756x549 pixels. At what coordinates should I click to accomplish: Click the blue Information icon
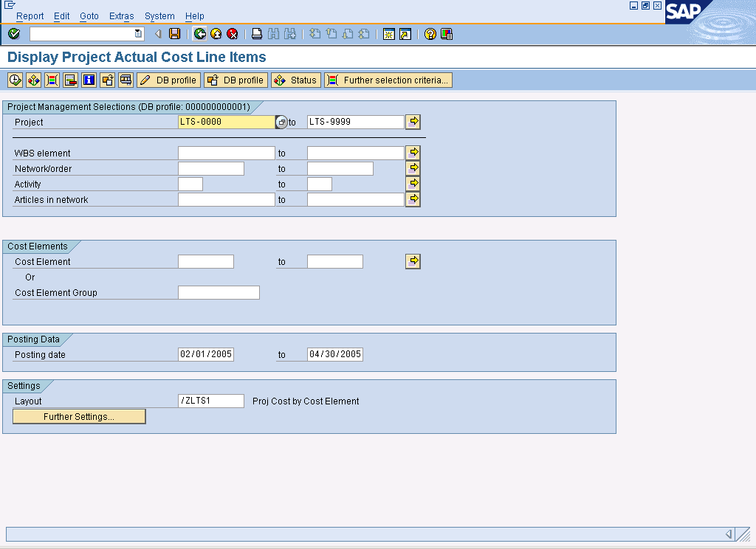(x=89, y=80)
